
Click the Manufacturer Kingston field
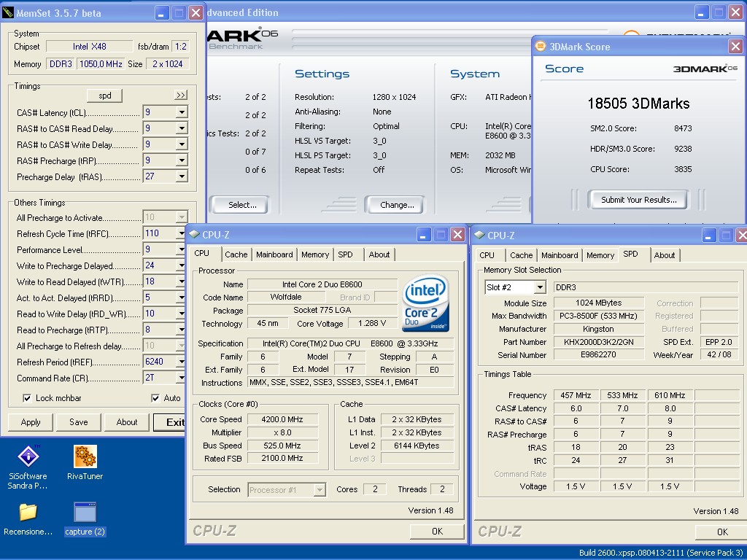click(598, 329)
